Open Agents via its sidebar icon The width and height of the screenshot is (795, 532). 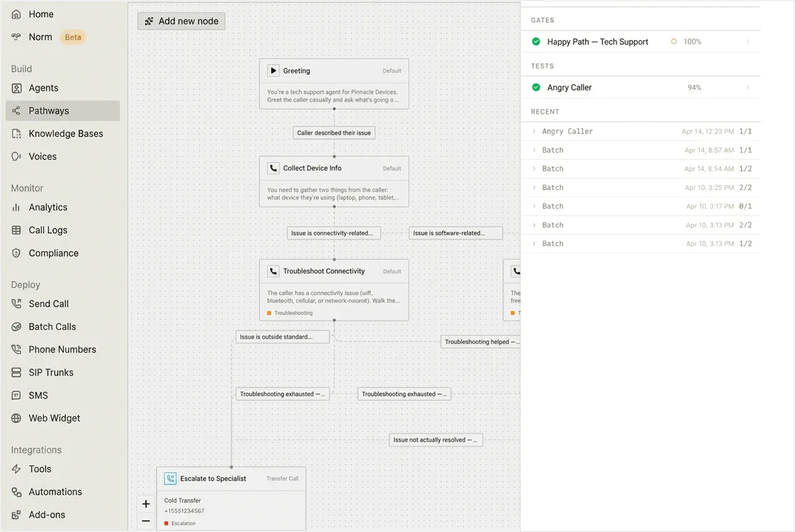tap(16, 88)
